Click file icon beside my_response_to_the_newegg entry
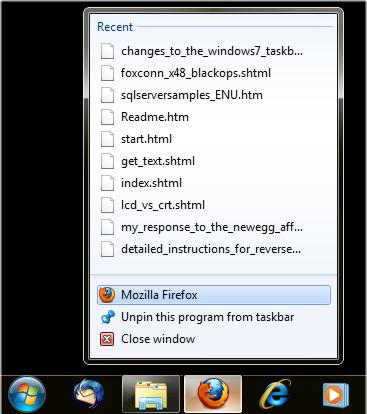367x414 pixels. pos(107,227)
